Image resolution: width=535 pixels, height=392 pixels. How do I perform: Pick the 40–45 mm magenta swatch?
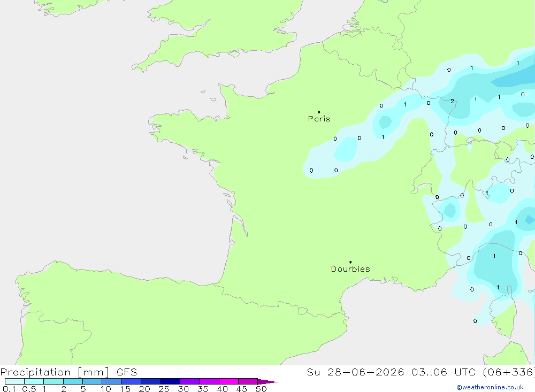228,381
